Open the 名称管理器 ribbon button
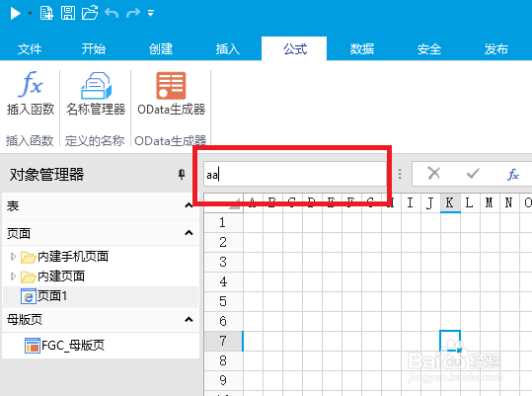Viewport: 532px width, 396px height. coord(96,93)
